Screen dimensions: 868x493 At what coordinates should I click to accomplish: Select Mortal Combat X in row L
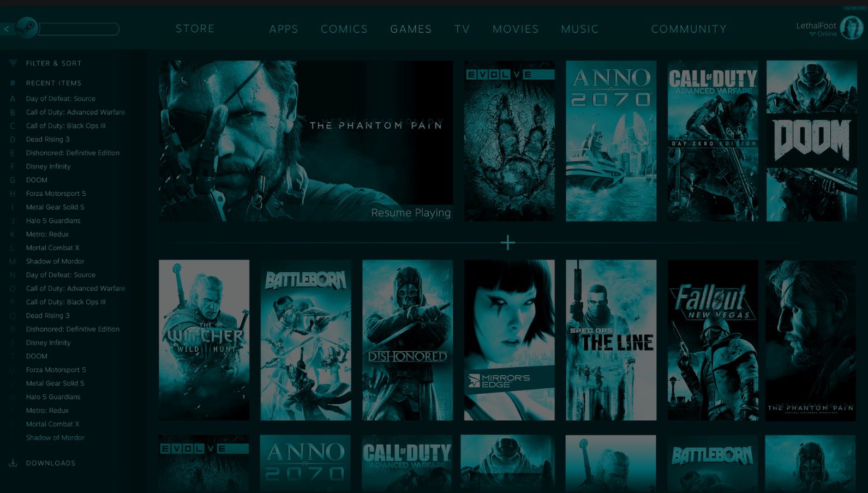tap(52, 248)
